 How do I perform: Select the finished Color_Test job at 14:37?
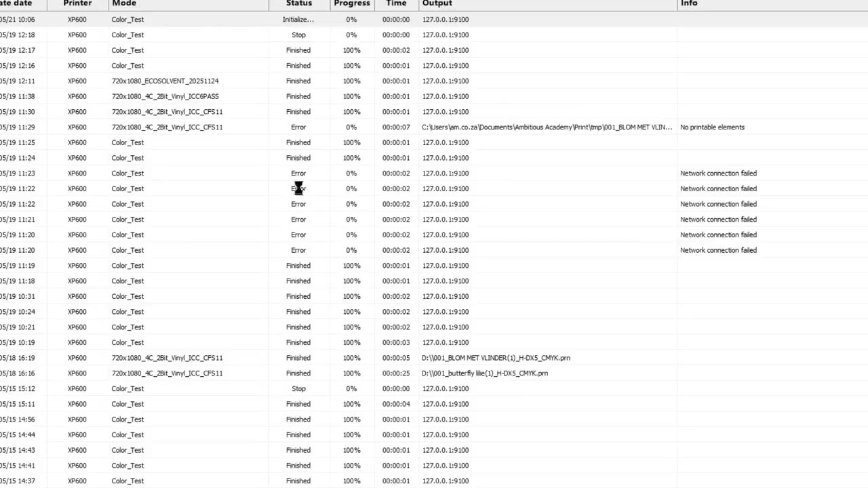tap(434, 481)
